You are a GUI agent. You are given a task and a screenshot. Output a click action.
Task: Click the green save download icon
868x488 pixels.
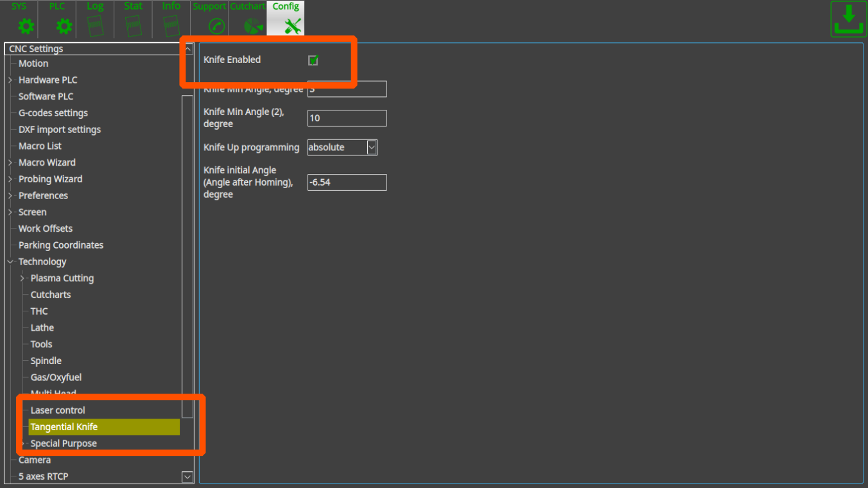click(x=848, y=19)
